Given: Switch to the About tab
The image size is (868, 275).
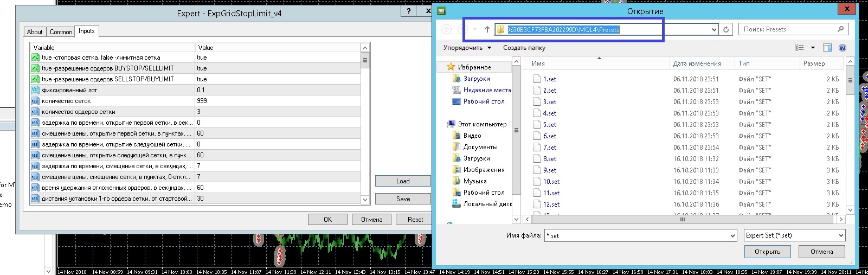Looking at the screenshot, I should point(35,32).
